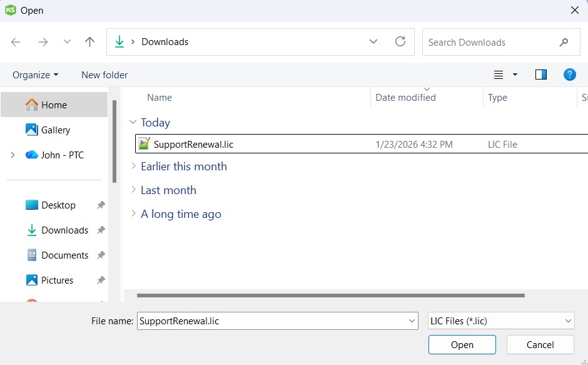Click the Up one level arrow
Viewport: 588px width, 365px height.
tap(89, 42)
